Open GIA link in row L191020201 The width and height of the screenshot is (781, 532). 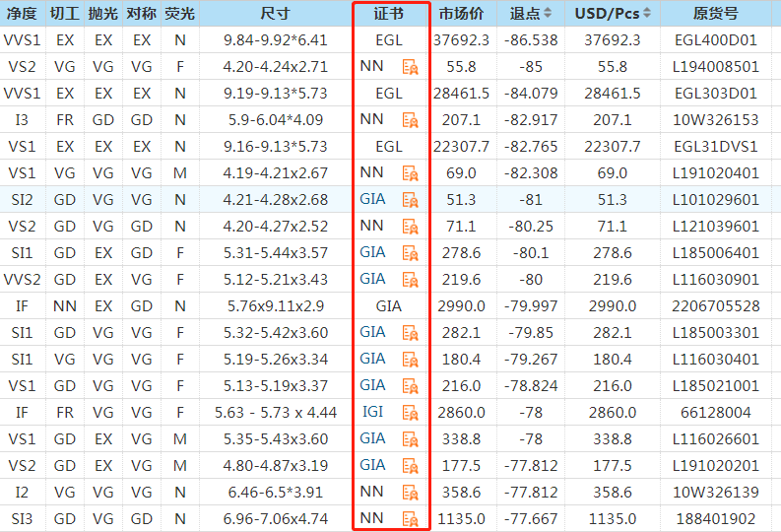(372, 465)
